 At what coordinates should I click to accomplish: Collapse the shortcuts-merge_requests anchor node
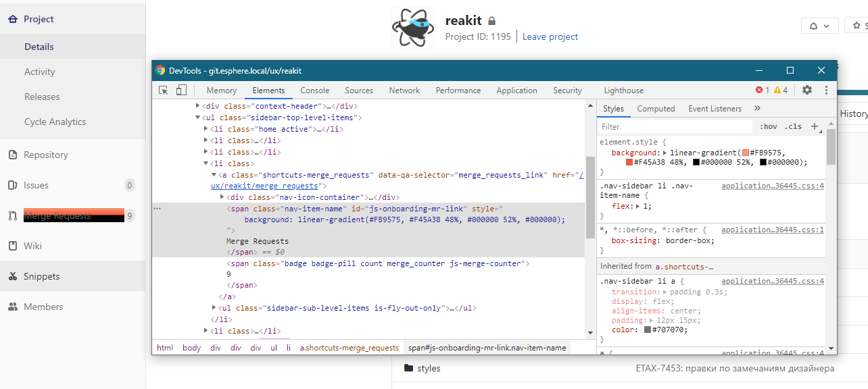tap(214, 175)
